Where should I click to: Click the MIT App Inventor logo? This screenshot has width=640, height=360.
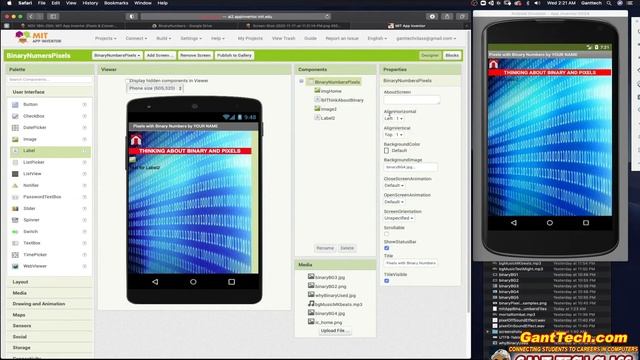[38, 38]
